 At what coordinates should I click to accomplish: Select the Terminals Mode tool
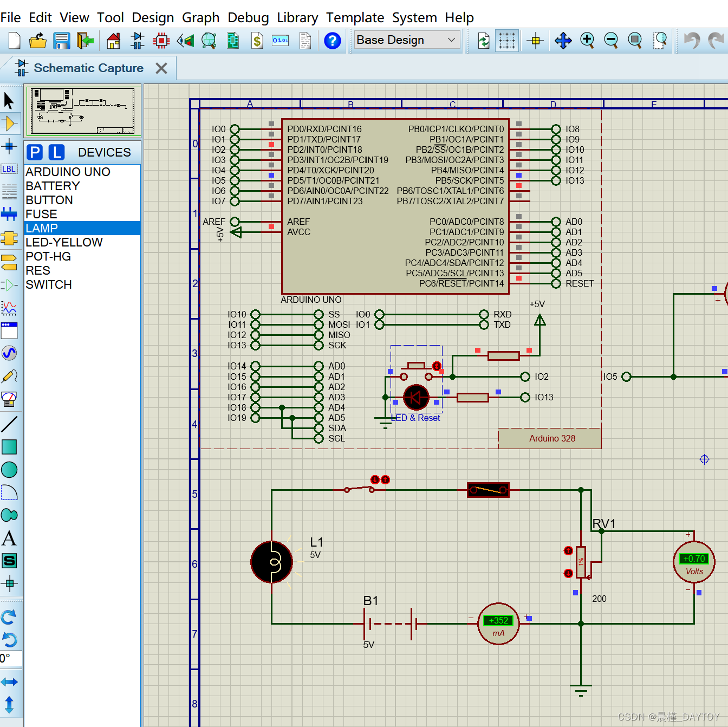[9, 262]
